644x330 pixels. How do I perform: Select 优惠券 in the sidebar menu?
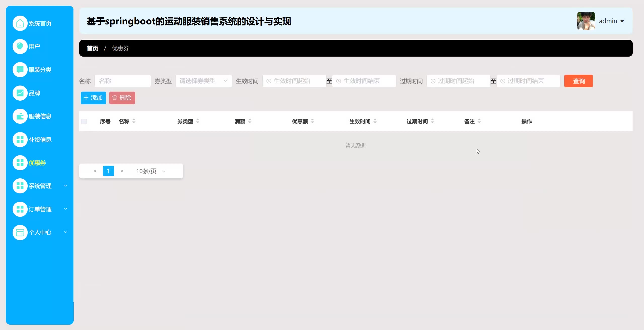pos(37,163)
